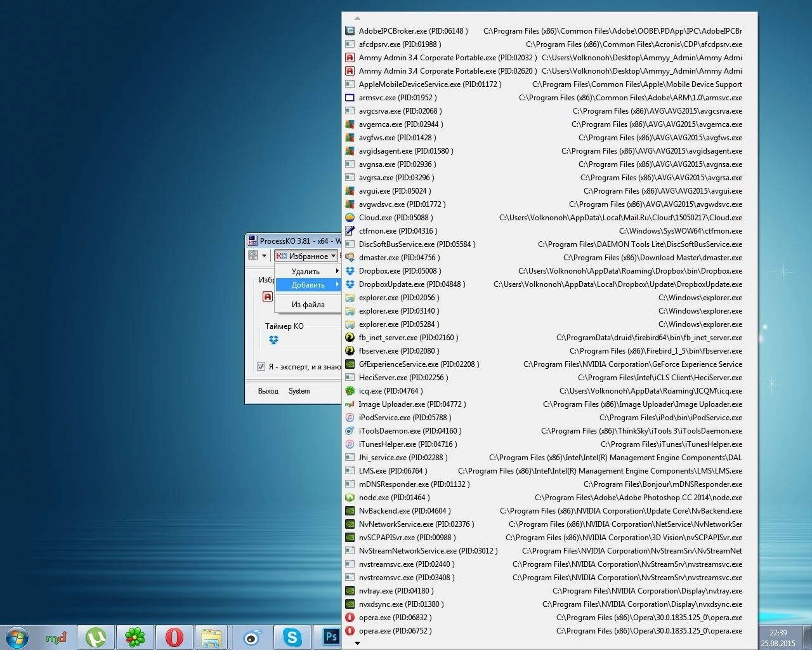
Task: Click the Mail.Ru Cloud.exe icon
Action: 350,217
